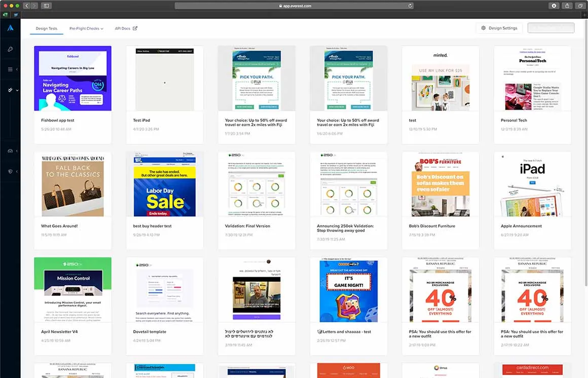The image size is (588, 378).
Task: Open the cardsdirect.com thumbnail in the bottom row
Action: tap(533, 370)
